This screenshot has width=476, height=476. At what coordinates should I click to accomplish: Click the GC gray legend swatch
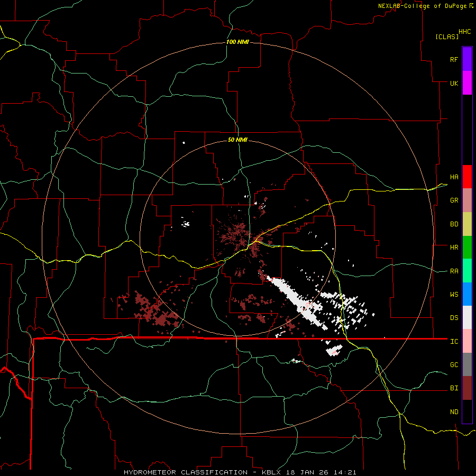point(467,364)
